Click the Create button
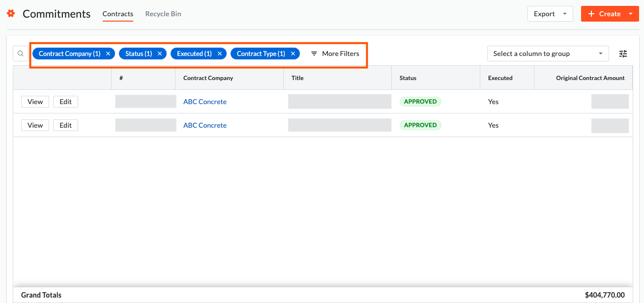644x303 pixels. (x=607, y=13)
